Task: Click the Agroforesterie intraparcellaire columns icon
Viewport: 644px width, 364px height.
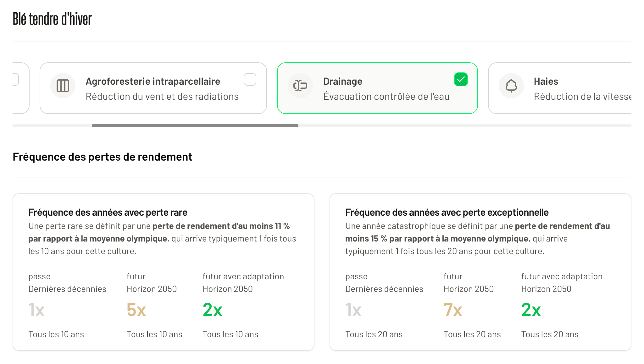Action: pyautogui.click(x=63, y=86)
